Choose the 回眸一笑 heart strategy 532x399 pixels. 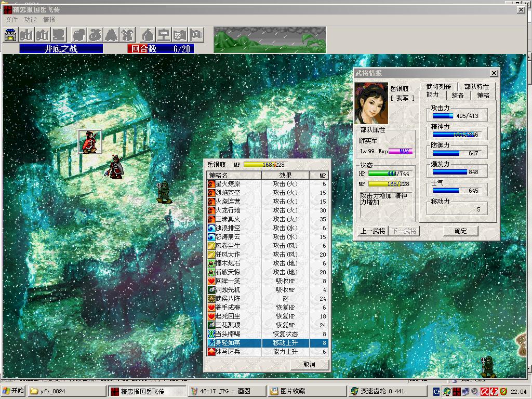coord(229,281)
